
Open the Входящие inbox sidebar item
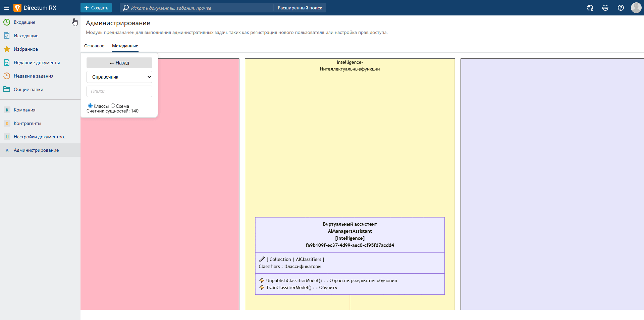[24, 22]
